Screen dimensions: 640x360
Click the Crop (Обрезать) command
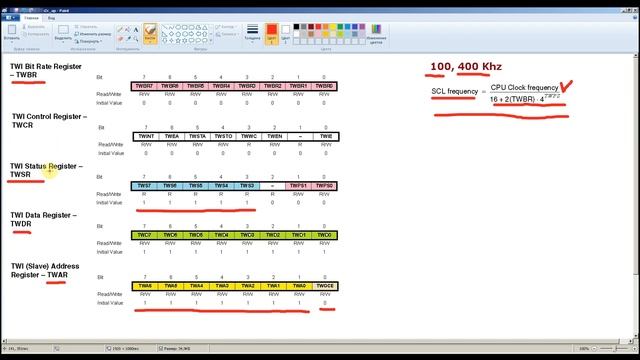pos(86,27)
